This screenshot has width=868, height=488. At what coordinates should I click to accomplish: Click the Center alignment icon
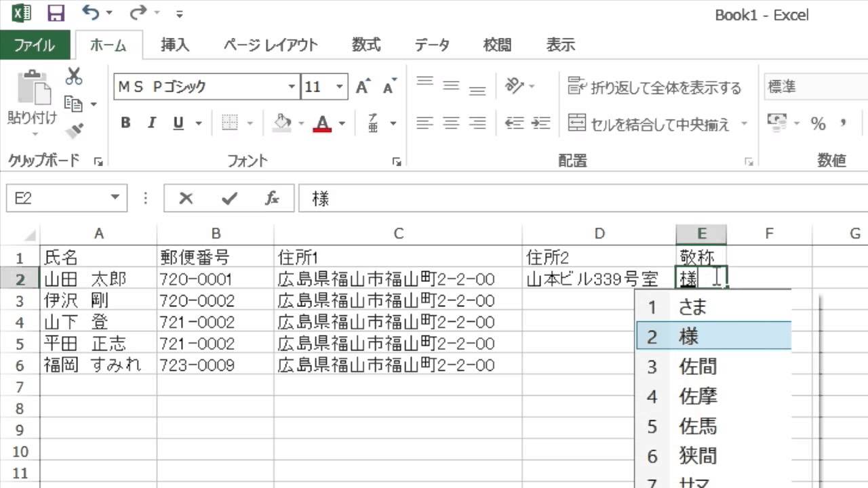pos(452,123)
